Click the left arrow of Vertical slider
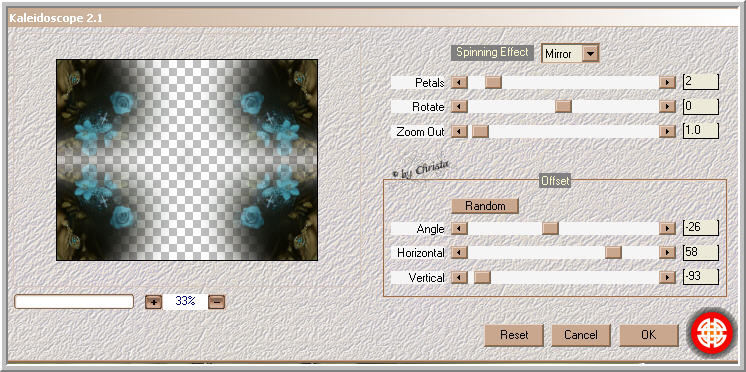The width and height of the screenshot is (746, 372). pos(459,277)
